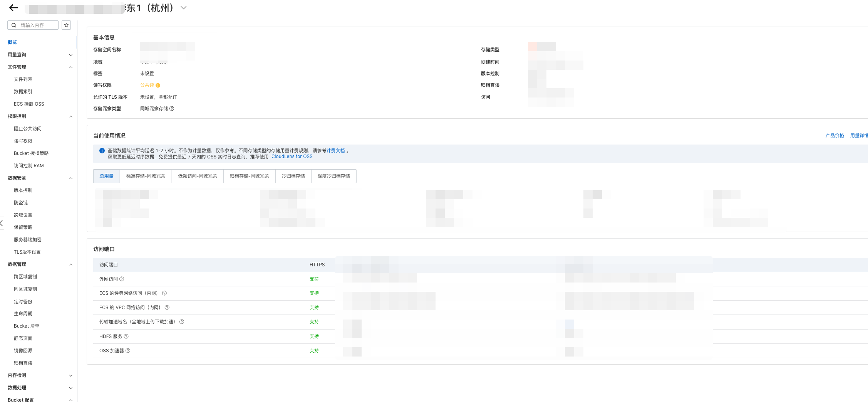Open TLS版本设置
The height and width of the screenshot is (402, 868).
point(27,252)
